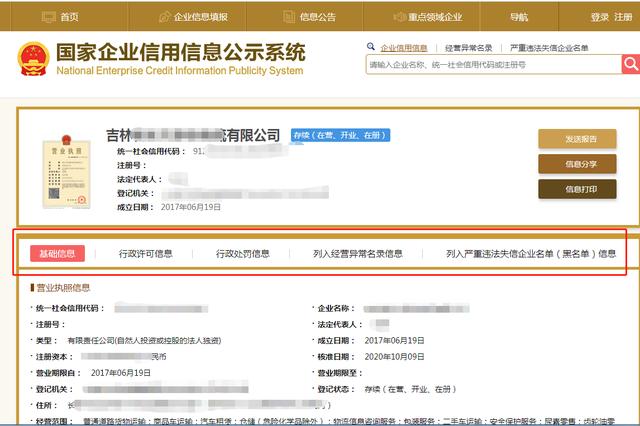640x426 pixels.
Task: Click the 信息打印 button
Action: pyautogui.click(x=577, y=189)
